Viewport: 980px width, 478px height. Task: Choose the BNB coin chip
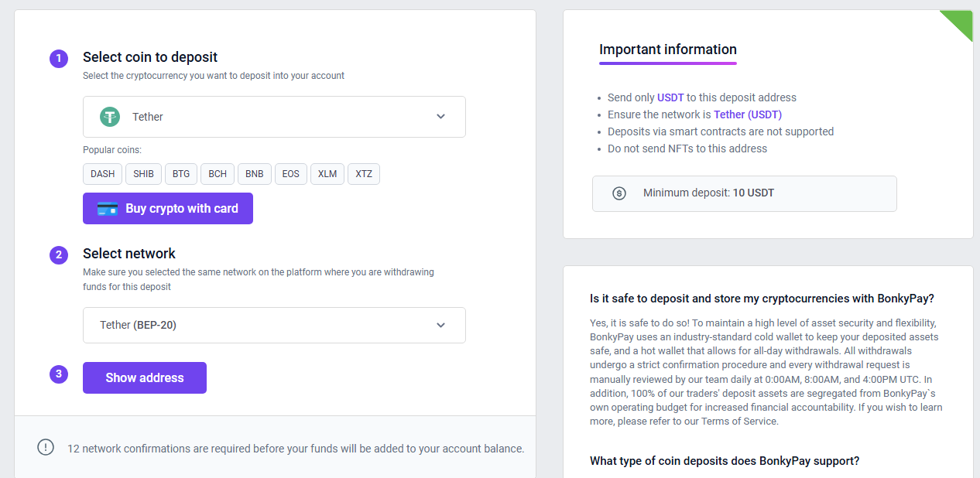(255, 174)
